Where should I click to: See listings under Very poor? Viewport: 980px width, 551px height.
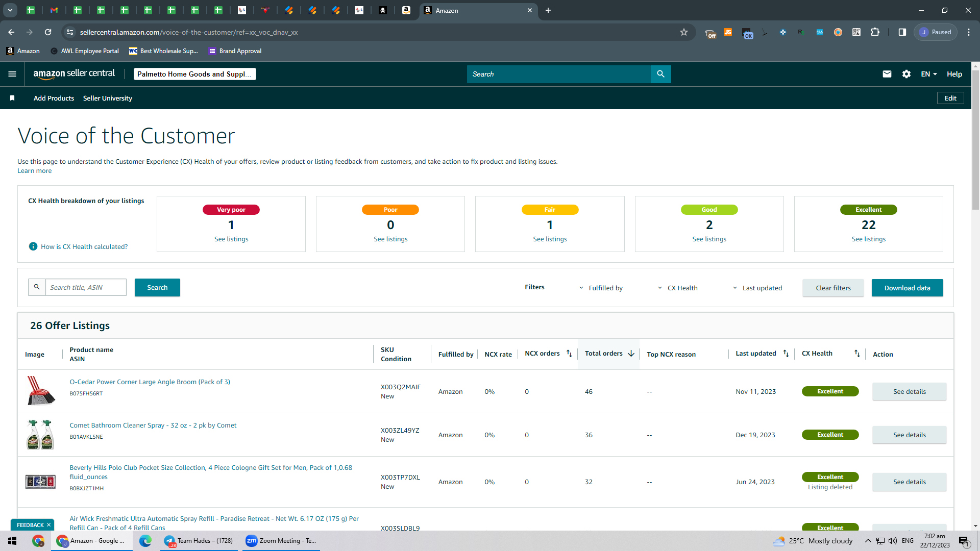pos(231,239)
